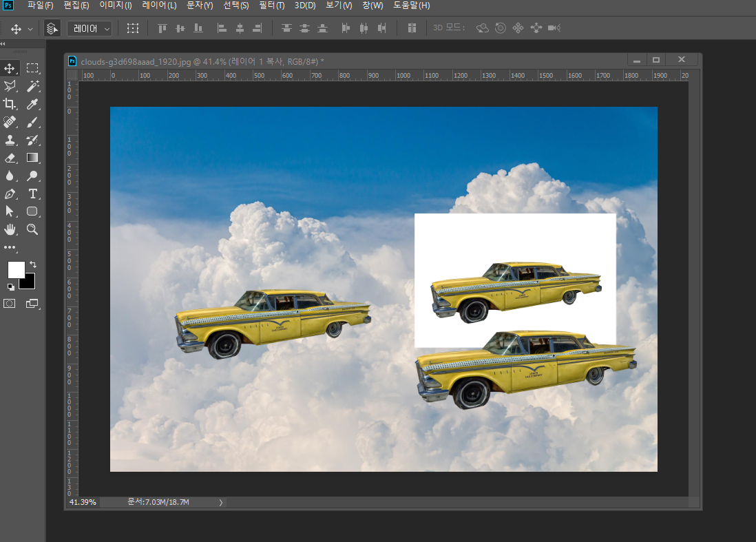The width and height of the screenshot is (756, 542).
Task: Click 3D Roll mode icon
Action: (501, 28)
